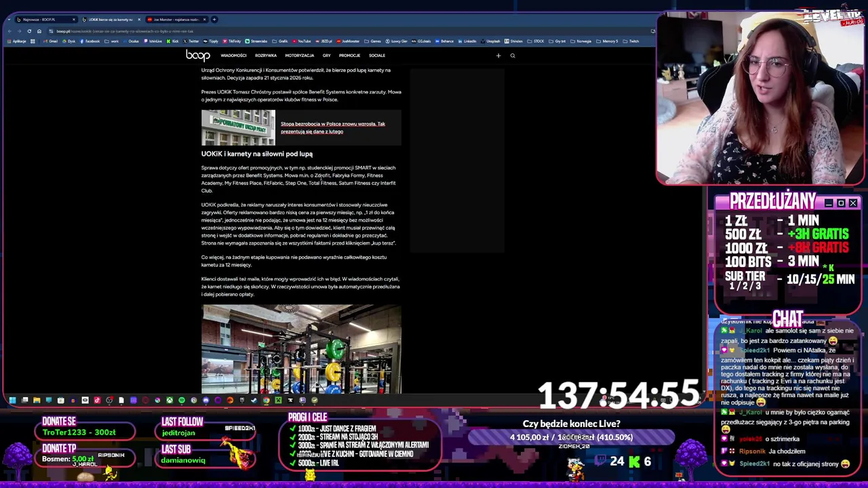Expand the work bookmark folder
This screenshot has width=868, height=488.
coord(112,41)
